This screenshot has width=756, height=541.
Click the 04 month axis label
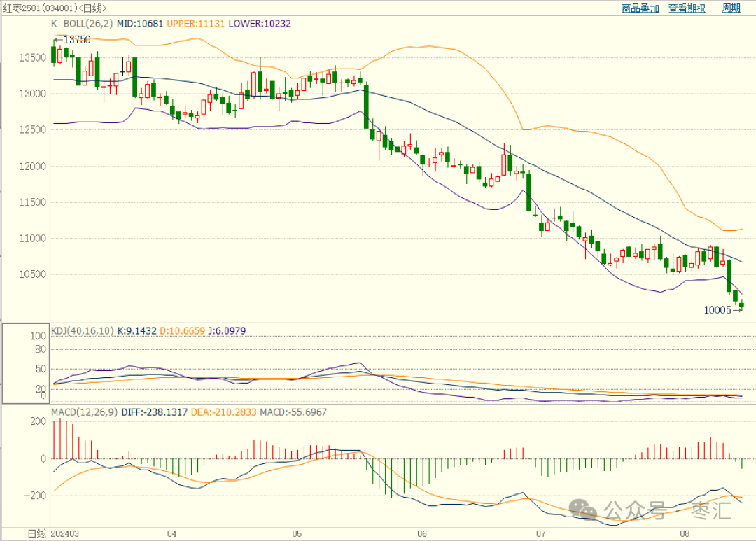pyautogui.click(x=172, y=534)
